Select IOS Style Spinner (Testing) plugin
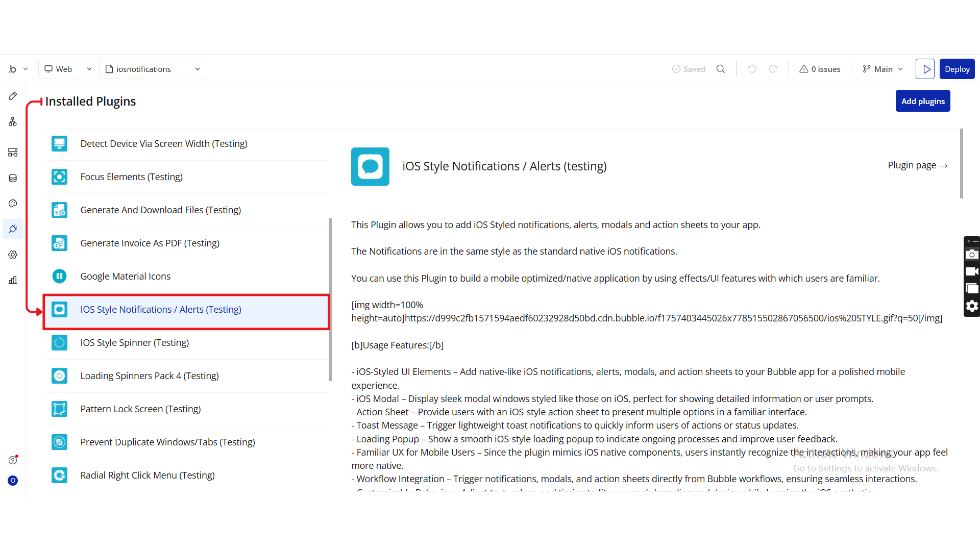This screenshot has width=980, height=551. [134, 343]
